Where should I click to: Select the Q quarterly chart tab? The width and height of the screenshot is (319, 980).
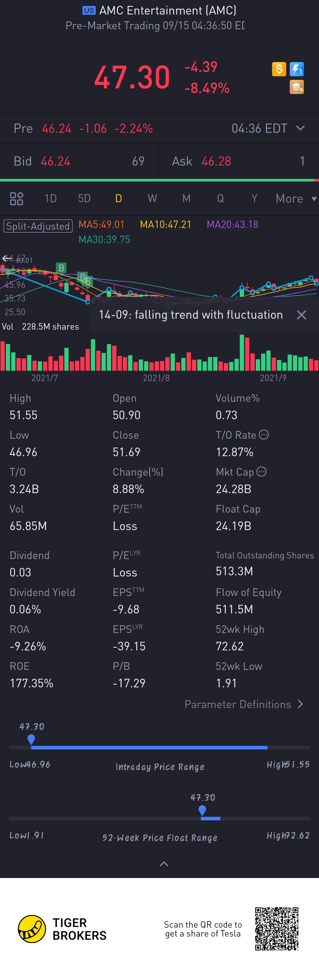[x=220, y=199]
